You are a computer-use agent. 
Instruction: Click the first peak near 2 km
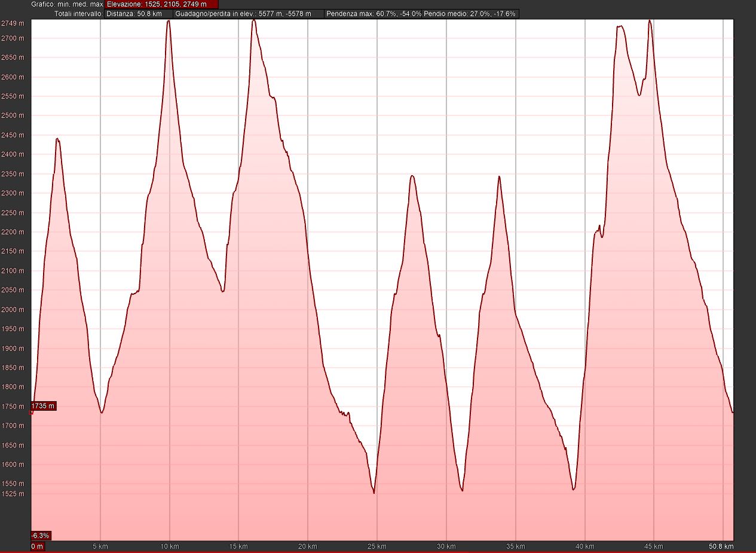[x=57, y=139]
